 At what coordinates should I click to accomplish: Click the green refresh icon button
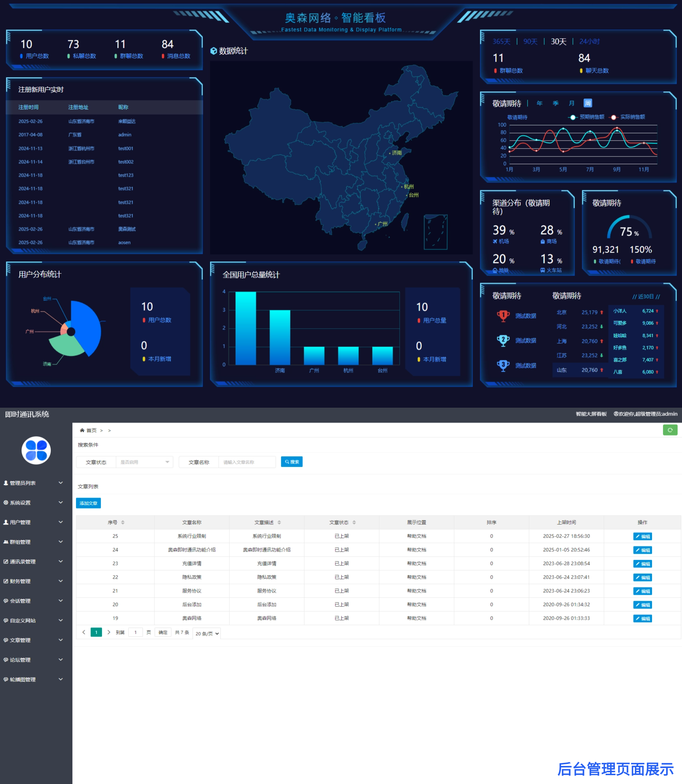point(670,430)
